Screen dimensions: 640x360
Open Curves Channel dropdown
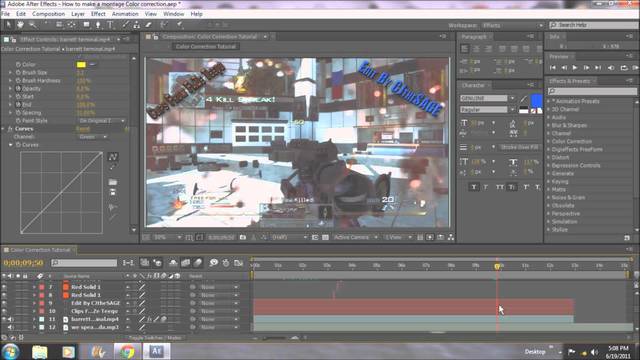pyautogui.click(x=93, y=137)
